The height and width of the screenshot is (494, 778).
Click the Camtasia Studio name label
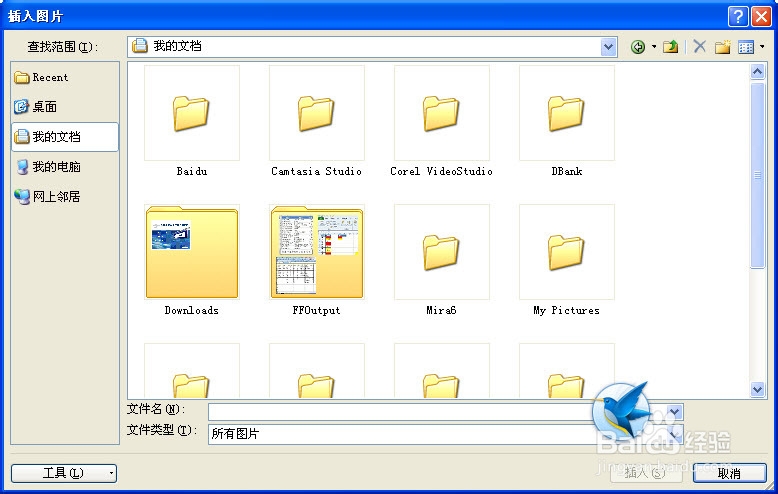[317, 171]
